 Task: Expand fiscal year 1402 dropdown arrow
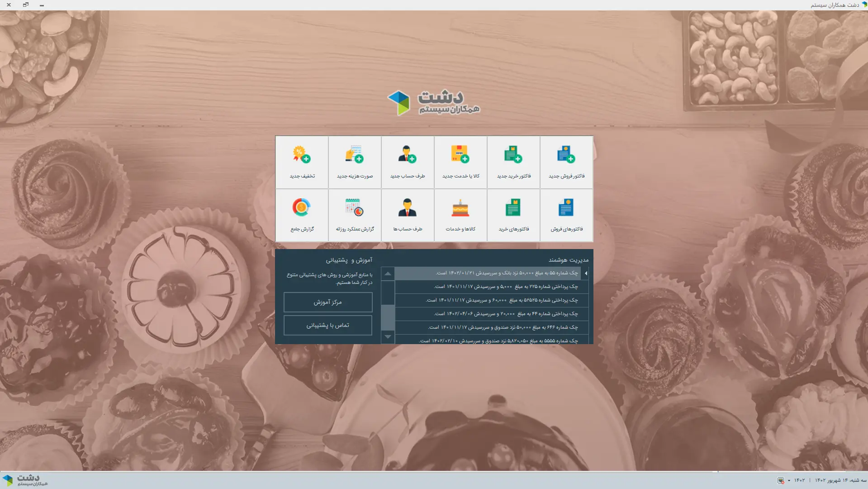click(x=789, y=480)
